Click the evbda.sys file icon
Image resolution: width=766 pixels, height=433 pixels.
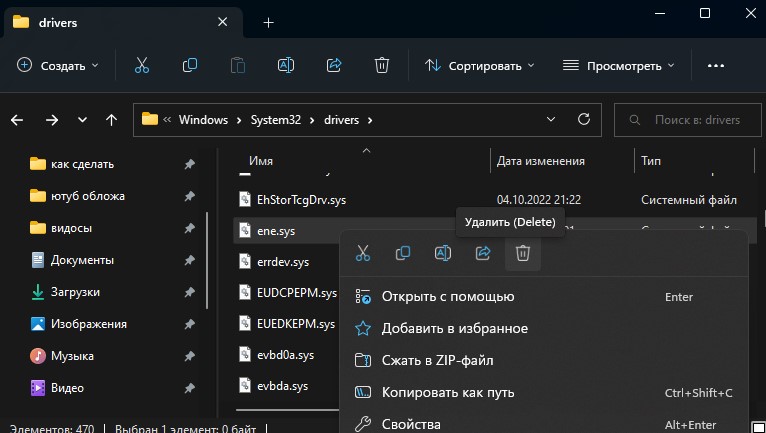[245, 386]
